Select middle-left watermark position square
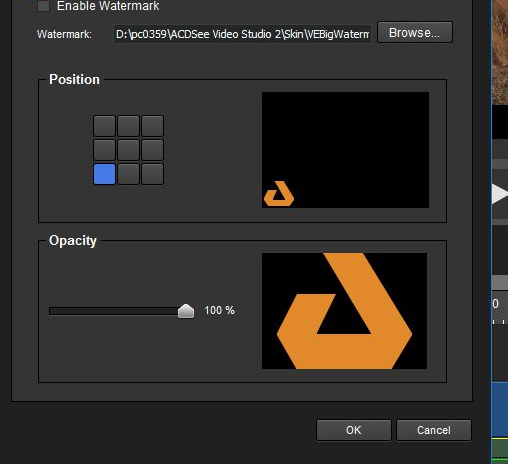509x464 pixels. point(104,150)
